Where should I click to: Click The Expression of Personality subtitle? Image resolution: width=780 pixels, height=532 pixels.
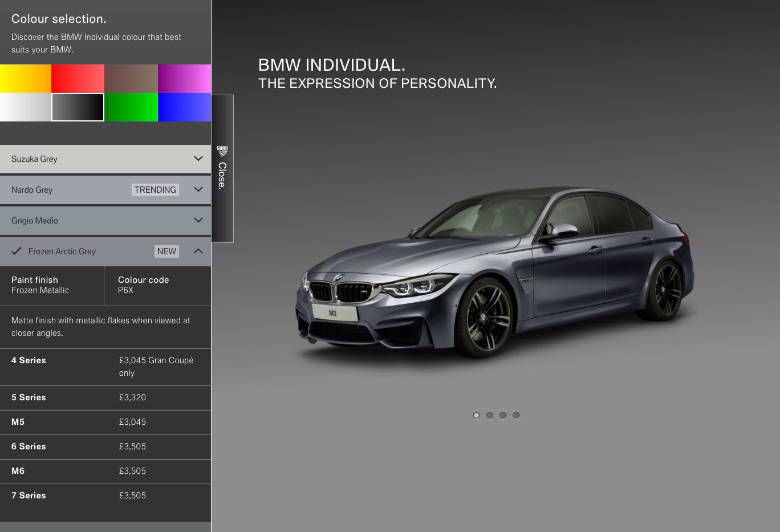coord(377,83)
